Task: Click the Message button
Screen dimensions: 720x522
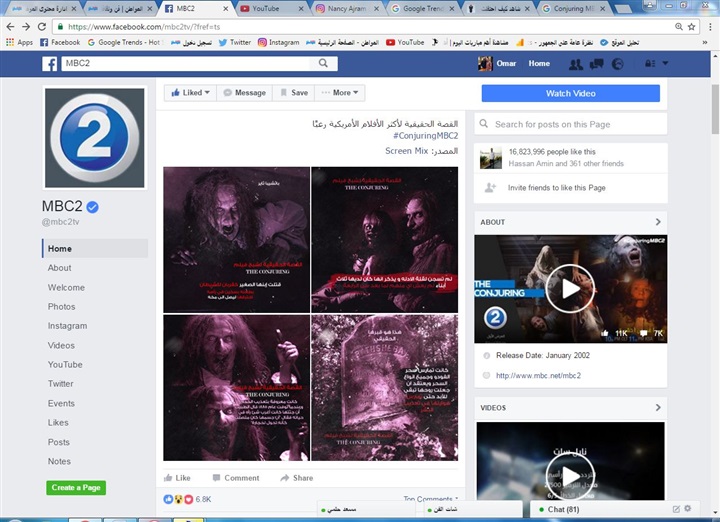Action: pyautogui.click(x=244, y=93)
